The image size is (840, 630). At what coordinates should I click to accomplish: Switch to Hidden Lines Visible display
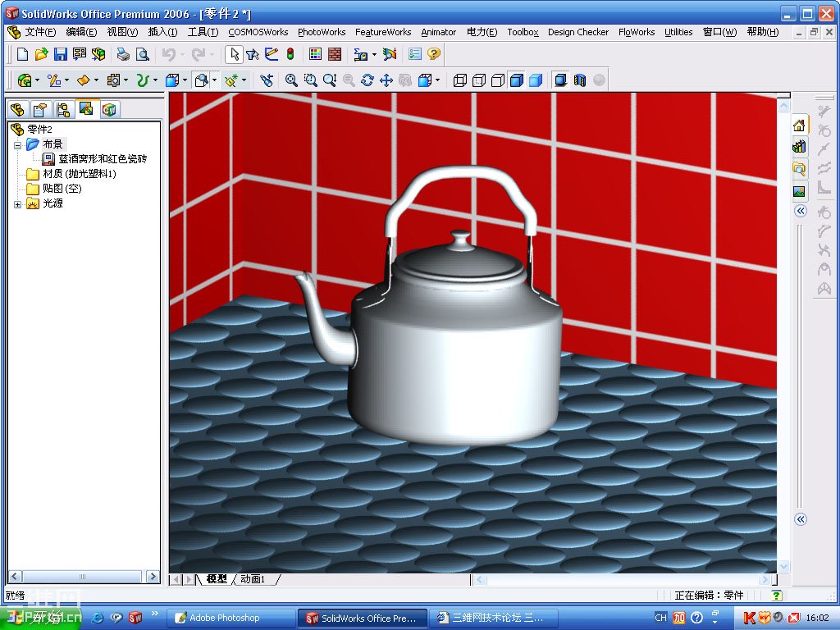pos(479,80)
